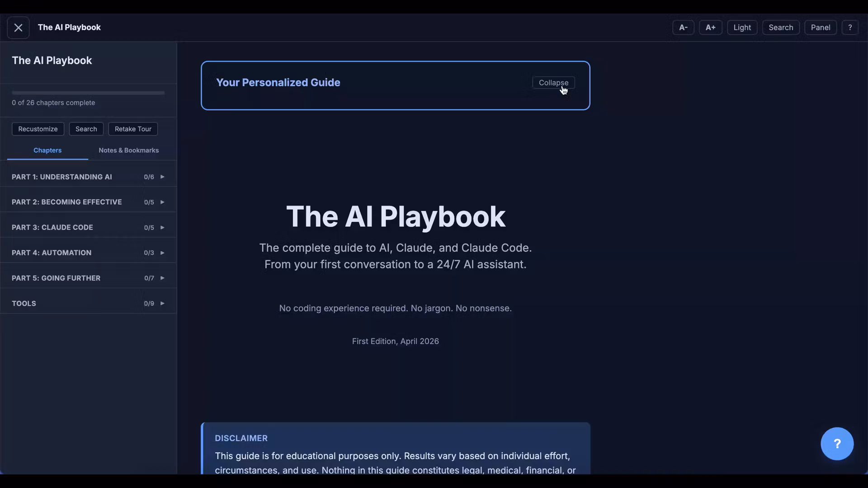Expand Part 5: Going Further arrow
Image resolution: width=868 pixels, height=488 pixels.
click(x=162, y=278)
